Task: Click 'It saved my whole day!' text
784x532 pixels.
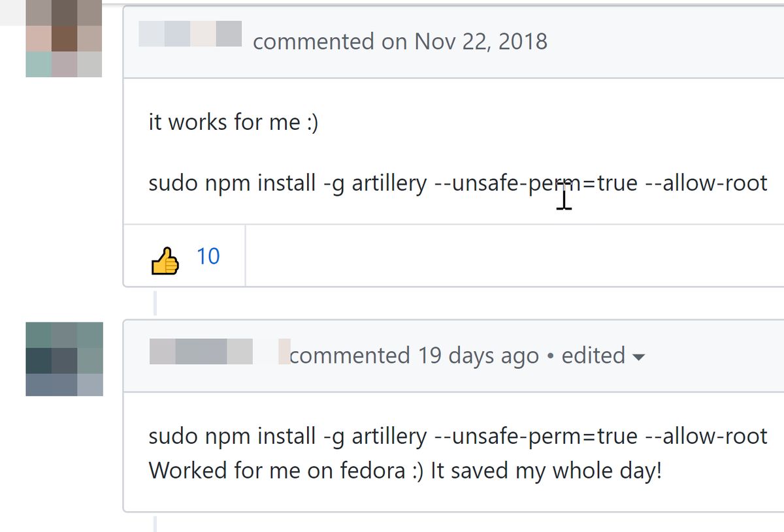Action: [546, 471]
